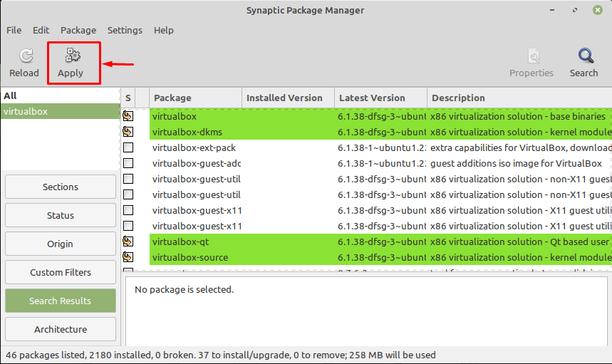Click status icon for virtualbox-dkms package
Image resolution: width=612 pixels, height=364 pixels.
coord(128,132)
